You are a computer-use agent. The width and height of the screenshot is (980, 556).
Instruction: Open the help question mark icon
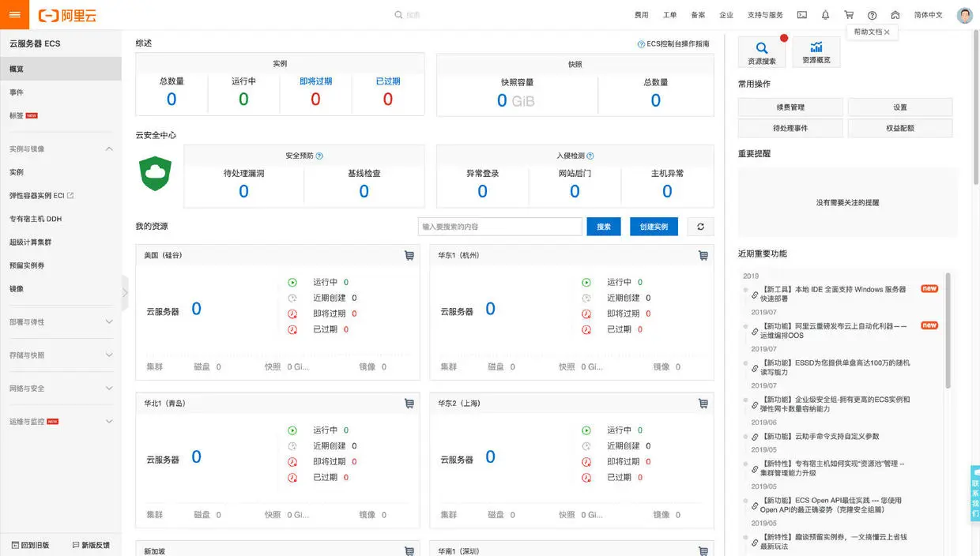click(872, 15)
